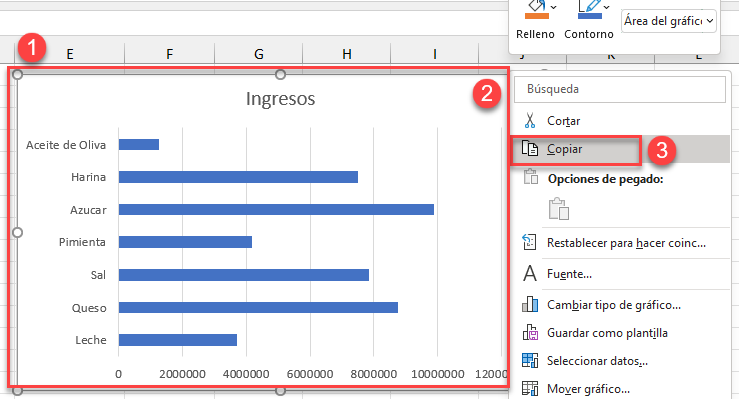Click the Ingresos chart title
Screen dimensions: 739x399
(280, 98)
